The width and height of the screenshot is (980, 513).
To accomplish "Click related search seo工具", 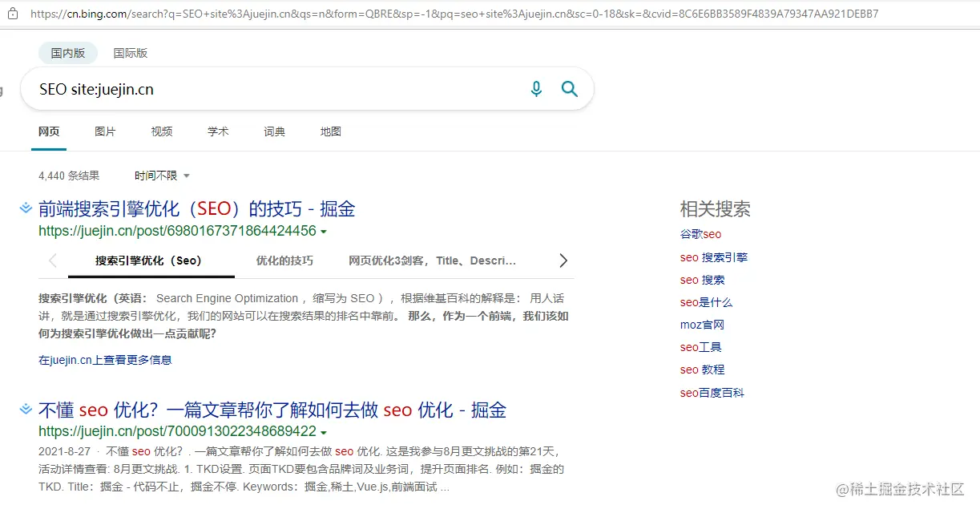I will (x=701, y=347).
